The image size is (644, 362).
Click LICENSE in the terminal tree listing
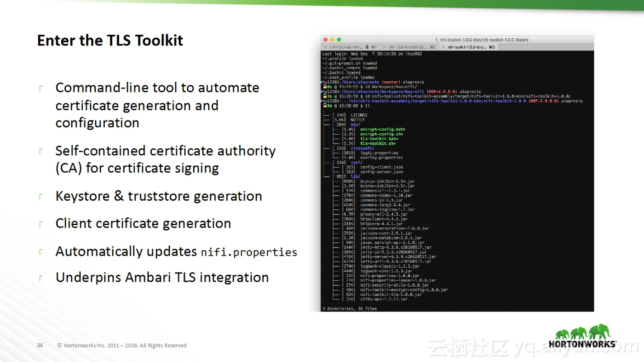pyautogui.click(x=359, y=115)
